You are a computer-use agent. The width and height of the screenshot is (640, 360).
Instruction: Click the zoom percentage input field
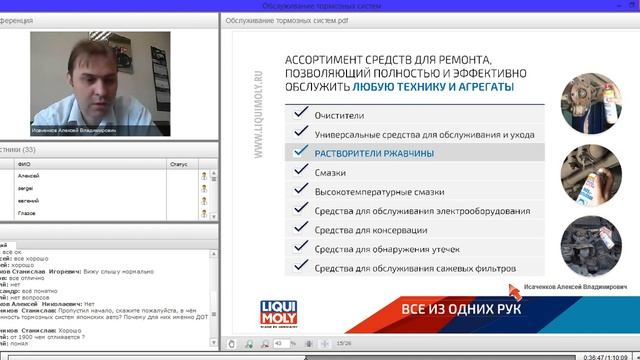coord(281,344)
